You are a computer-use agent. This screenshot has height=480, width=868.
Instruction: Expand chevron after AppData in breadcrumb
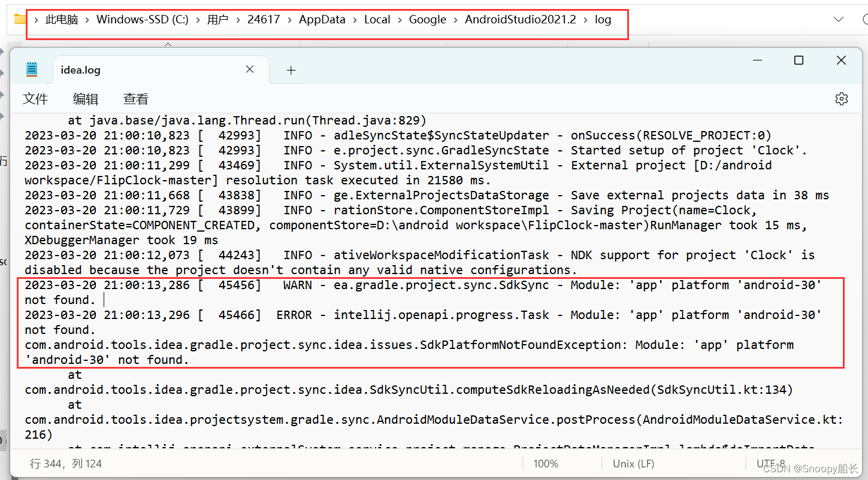(355, 20)
